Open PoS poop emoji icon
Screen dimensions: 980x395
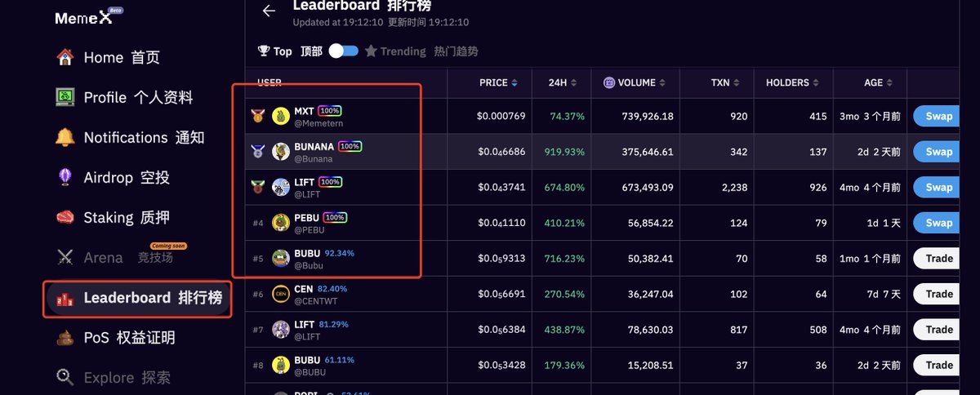point(65,337)
